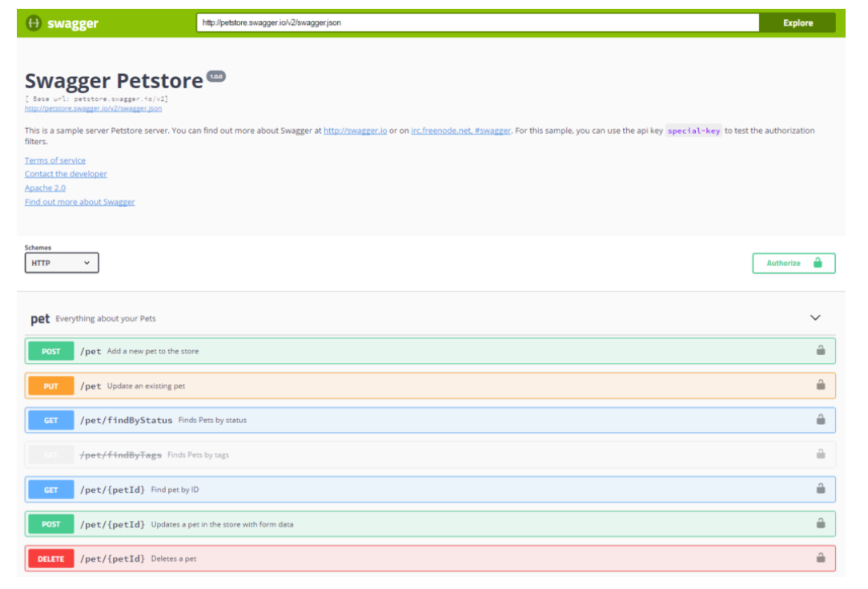Image resolution: width=868 pixels, height=589 pixels.
Task: Click the lock icon on POST /pet row
Action: (821, 350)
